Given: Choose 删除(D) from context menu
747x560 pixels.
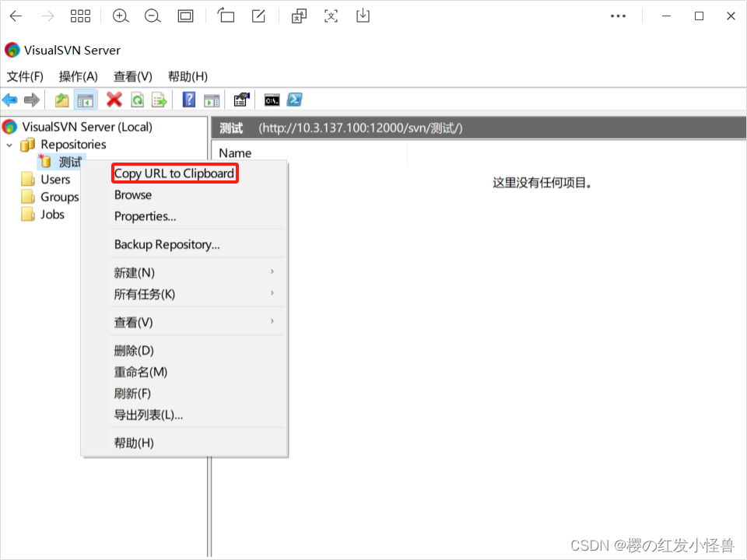Looking at the screenshot, I should (134, 351).
